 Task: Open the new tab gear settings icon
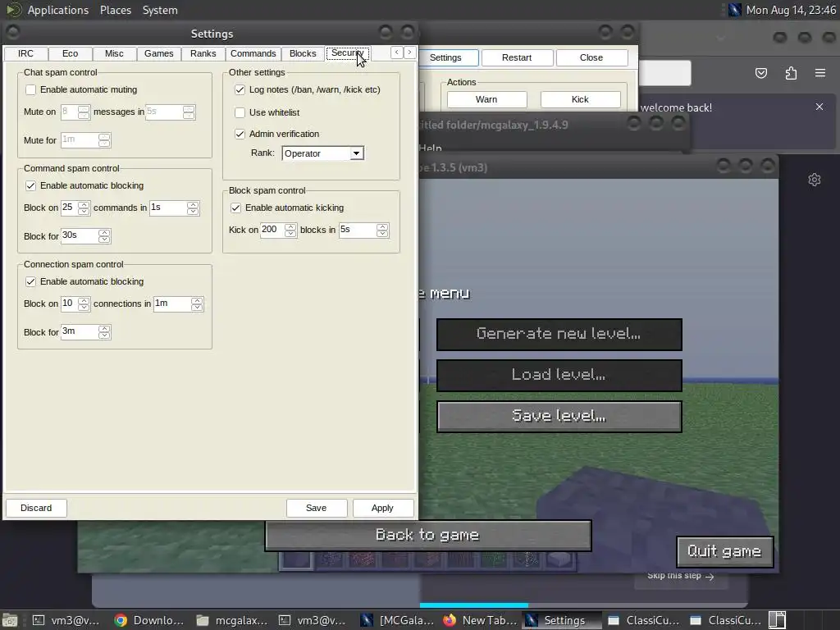click(x=815, y=180)
